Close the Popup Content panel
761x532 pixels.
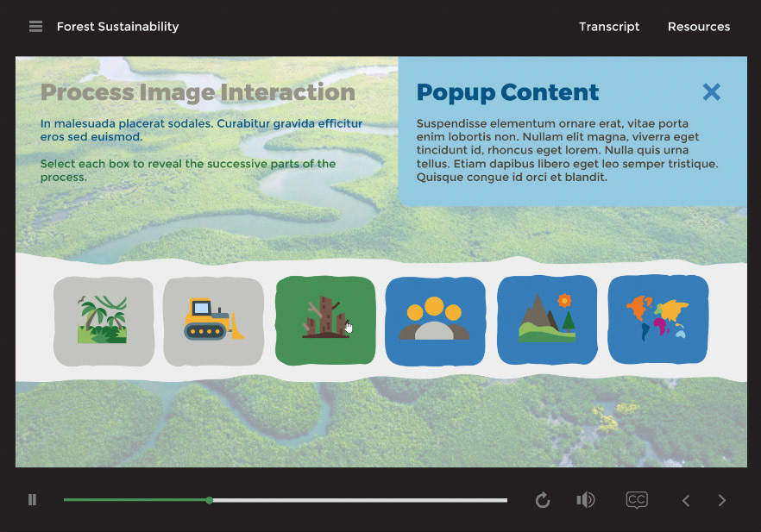coord(712,91)
